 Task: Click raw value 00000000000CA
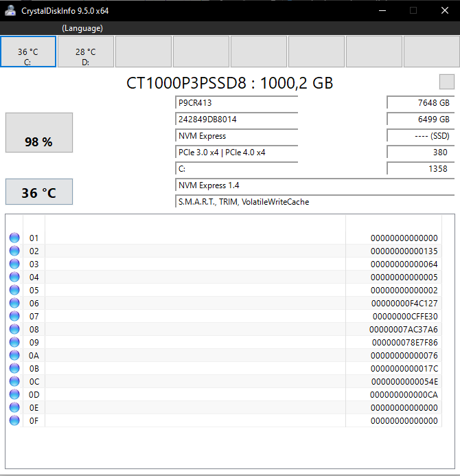tap(404, 395)
